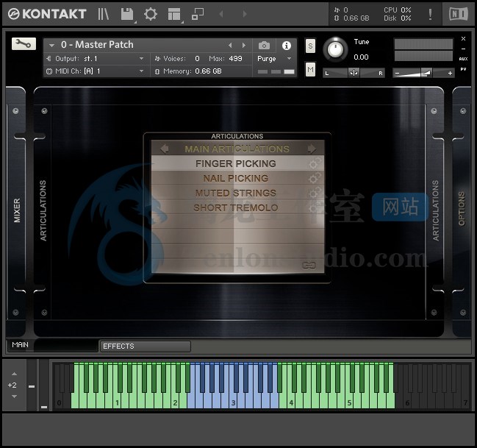Decrease volume with minus button
Screen dimensions: 477x448
tap(397, 73)
